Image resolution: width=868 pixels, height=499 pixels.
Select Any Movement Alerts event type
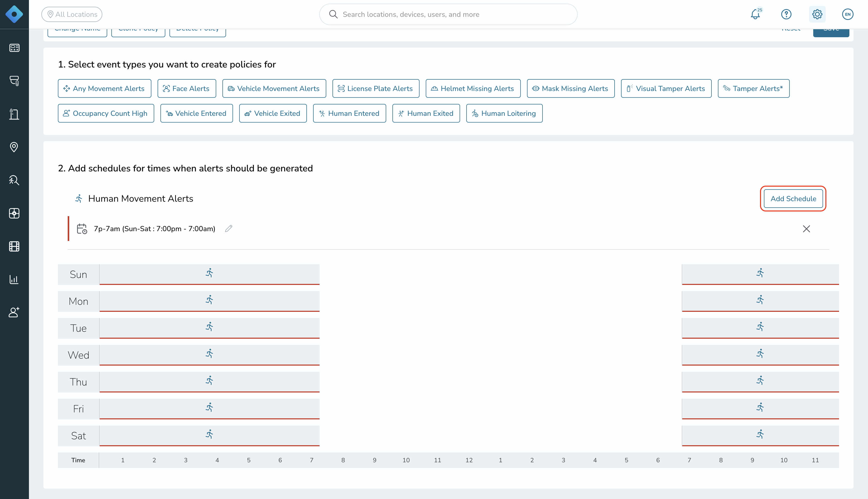tap(104, 88)
